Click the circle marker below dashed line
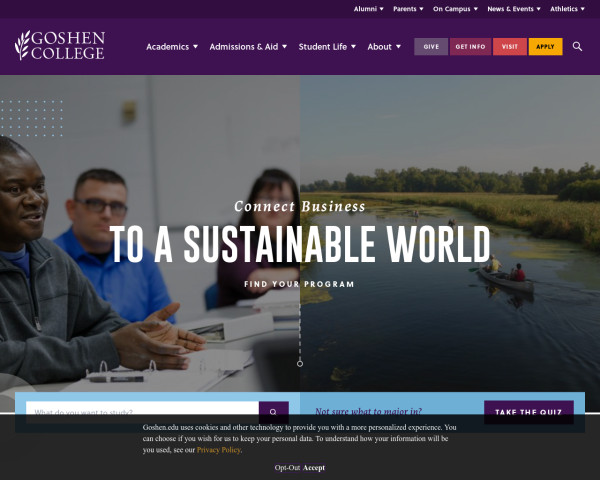 point(300,364)
